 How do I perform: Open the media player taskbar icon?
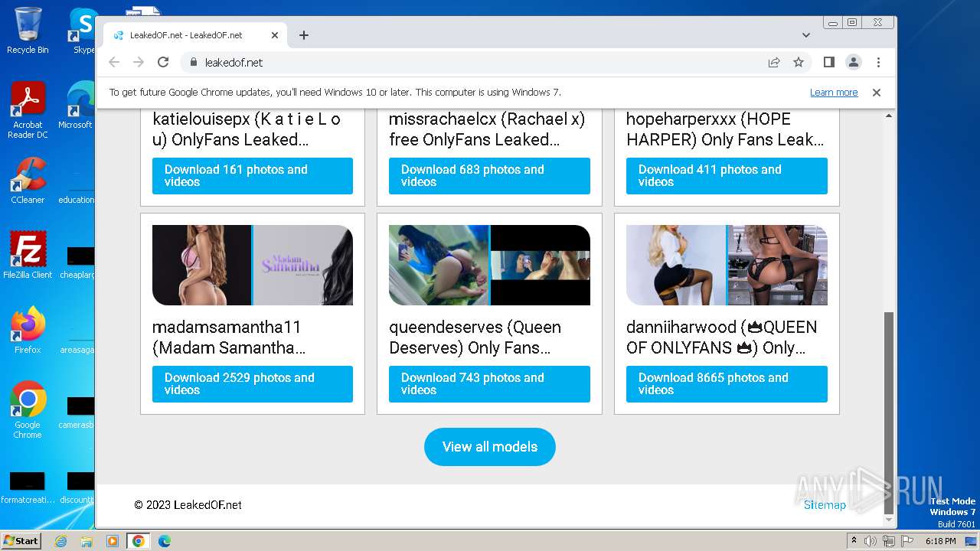point(113,541)
